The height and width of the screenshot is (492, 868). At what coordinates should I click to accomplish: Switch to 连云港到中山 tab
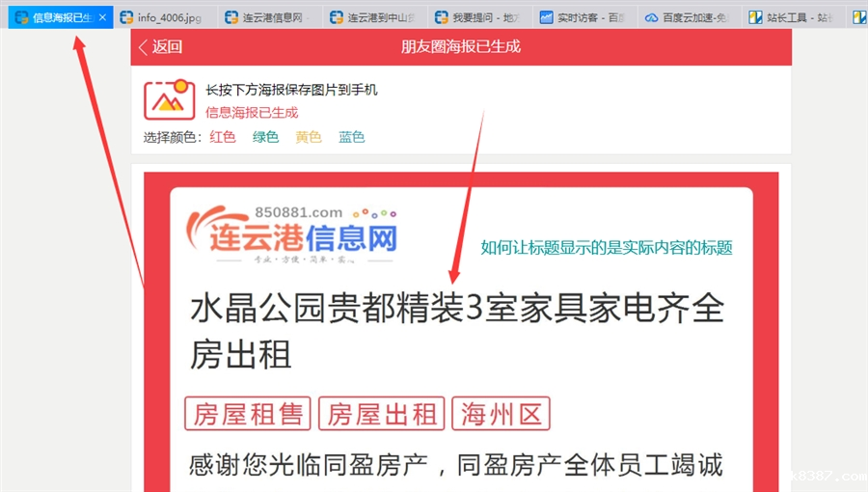[x=375, y=17]
